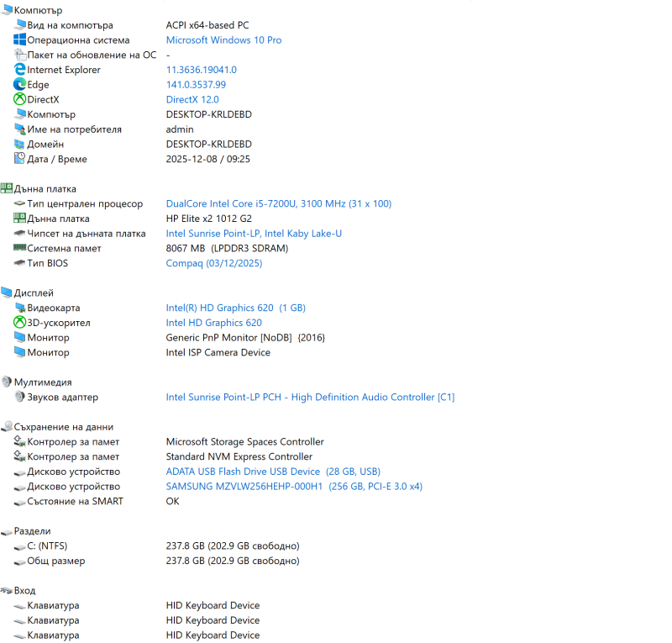Click the Тип BIOS chip icon
This screenshot has height=643, width=672.
click(x=20, y=263)
